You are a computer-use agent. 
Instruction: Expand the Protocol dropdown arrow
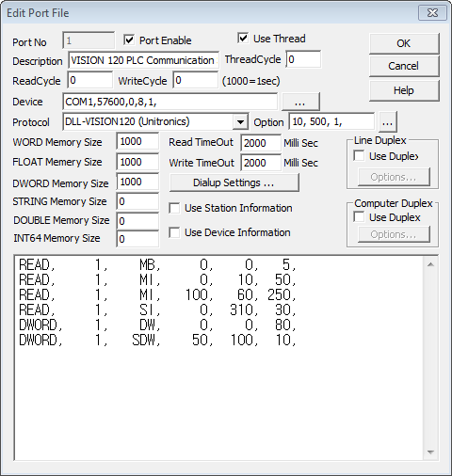tap(240, 121)
